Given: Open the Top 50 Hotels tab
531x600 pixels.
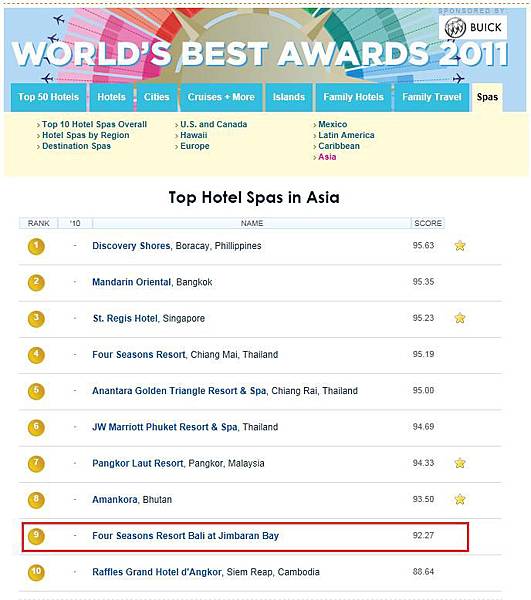Looking at the screenshot, I should click(x=49, y=98).
